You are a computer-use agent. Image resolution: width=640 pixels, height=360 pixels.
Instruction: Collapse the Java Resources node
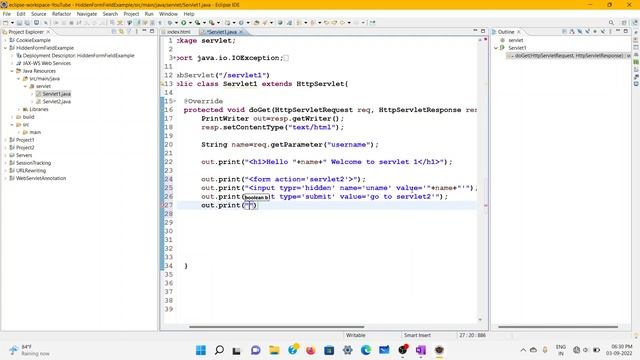(12, 71)
